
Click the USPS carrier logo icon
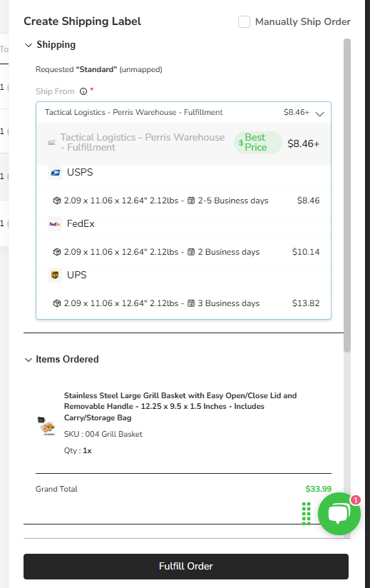click(55, 173)
